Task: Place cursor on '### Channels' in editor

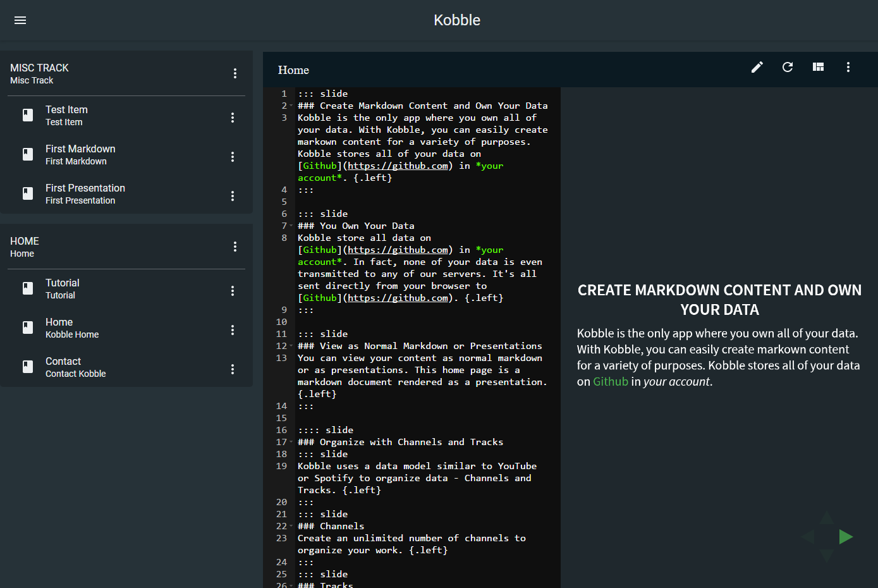Action: tap(331, 526)
